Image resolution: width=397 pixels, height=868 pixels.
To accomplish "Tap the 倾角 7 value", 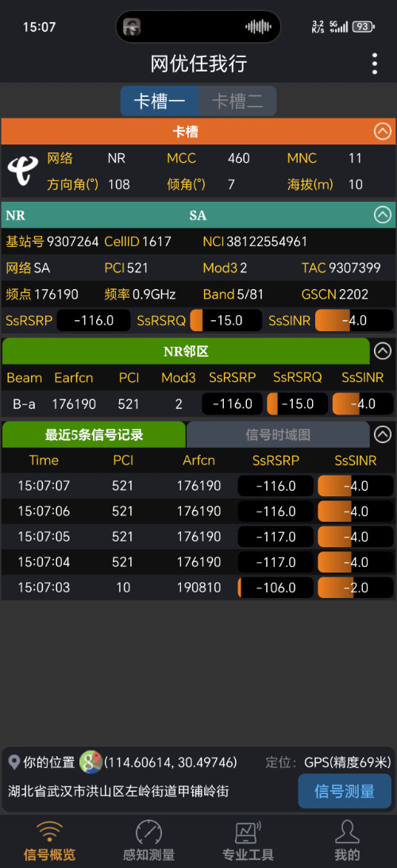I will [x=231, y=184].
